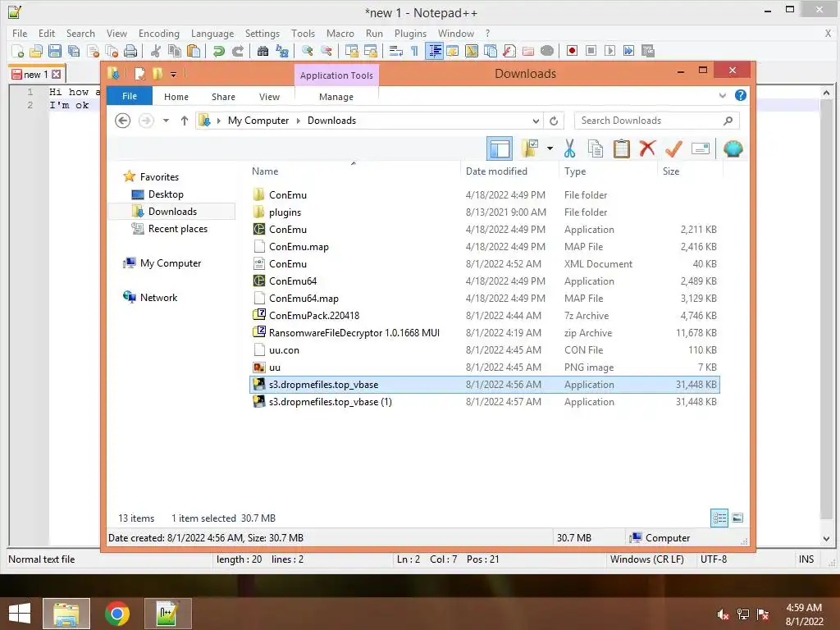Switch to the Manage ribbon tab
Viewport: 840px width, 630px height.
click(336, 97)
